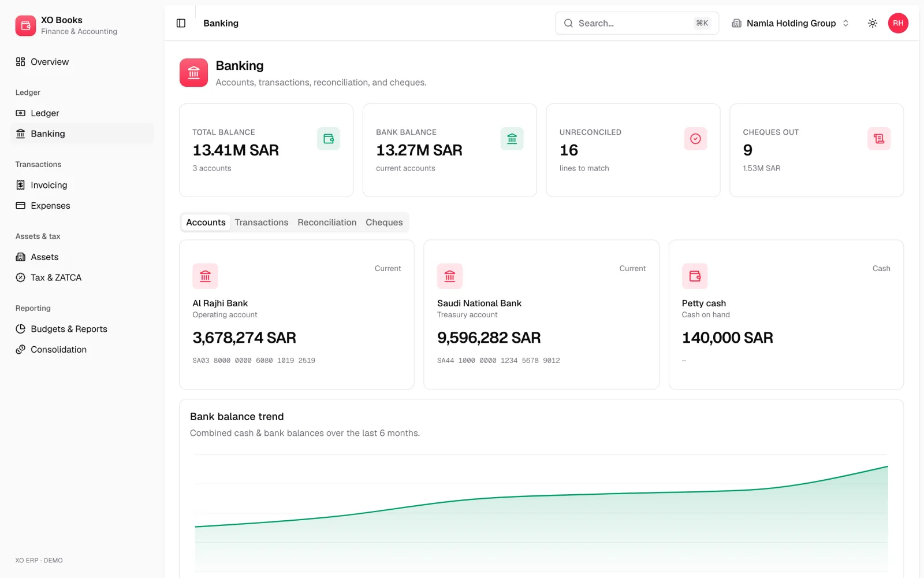Click the 13.41M SAR total balance value
Viewport: 924px width, 578px height.
pos(236,150)
